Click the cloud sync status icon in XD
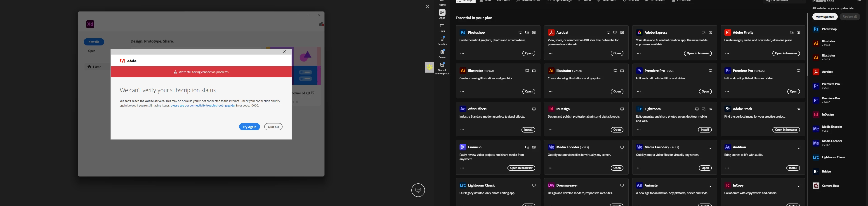Viewport: 868px width, 206px height. click(321, 24)
